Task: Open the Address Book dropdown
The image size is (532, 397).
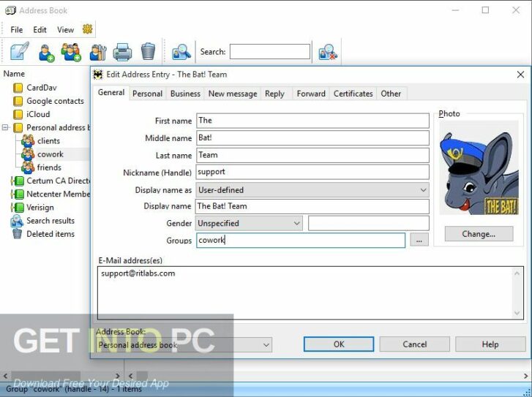Action: point(266,345)
